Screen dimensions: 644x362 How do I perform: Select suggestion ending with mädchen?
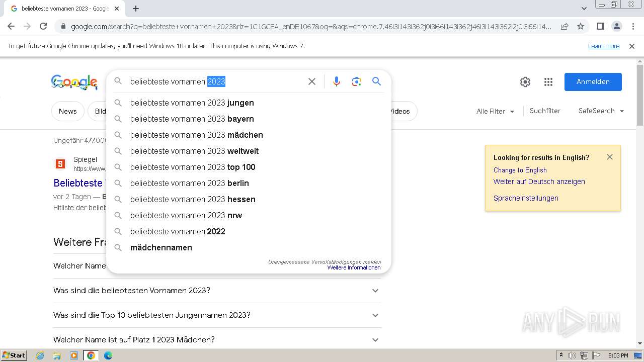[x=249, y=135]
